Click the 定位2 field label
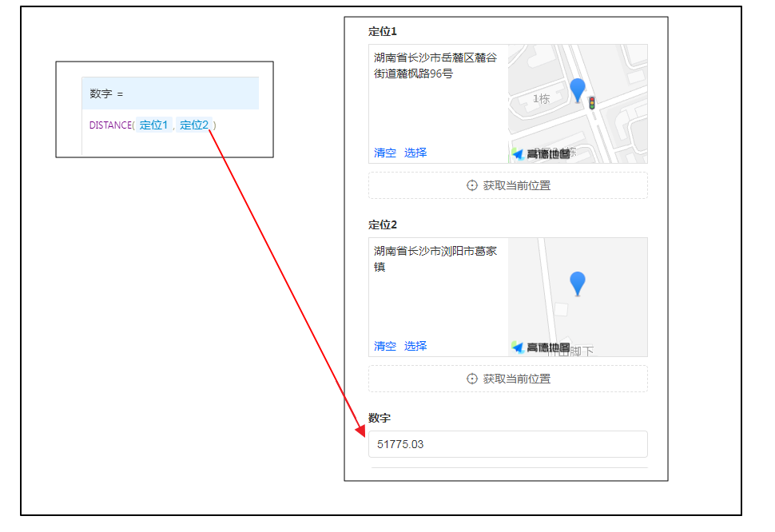The width and height of the screenshot is (775, 532). click(383, 224)
